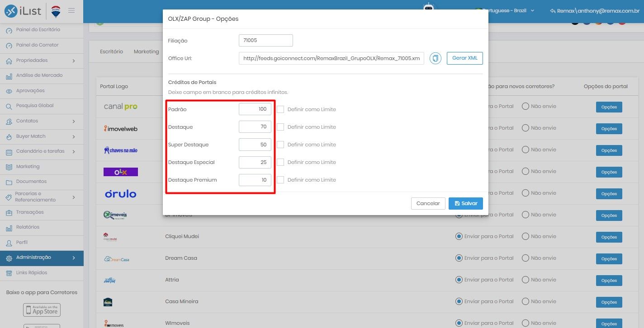
Task: Click the Links Rápidos icon
Action: click(9, 273)
